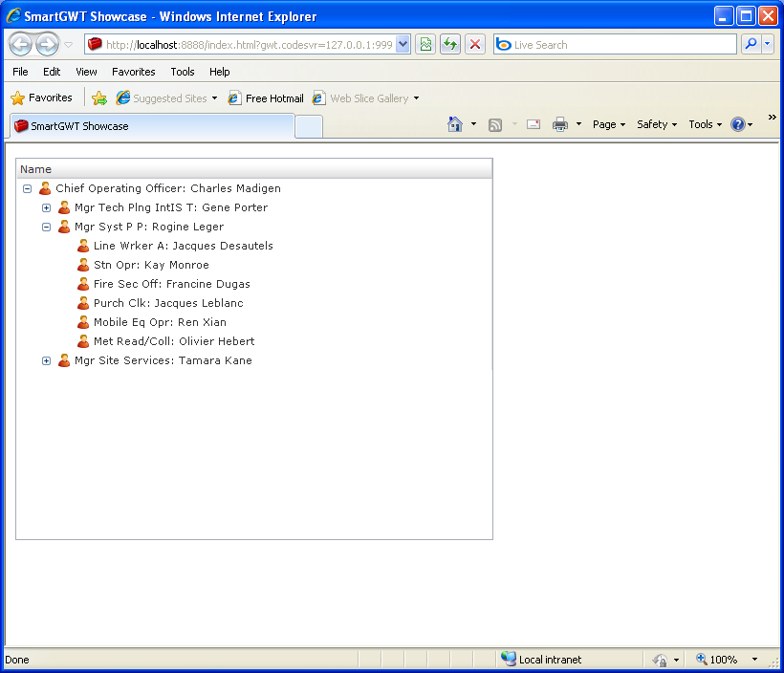Click the Add to Favorites Bar icon
784x673 pixels.
point(99,98)
